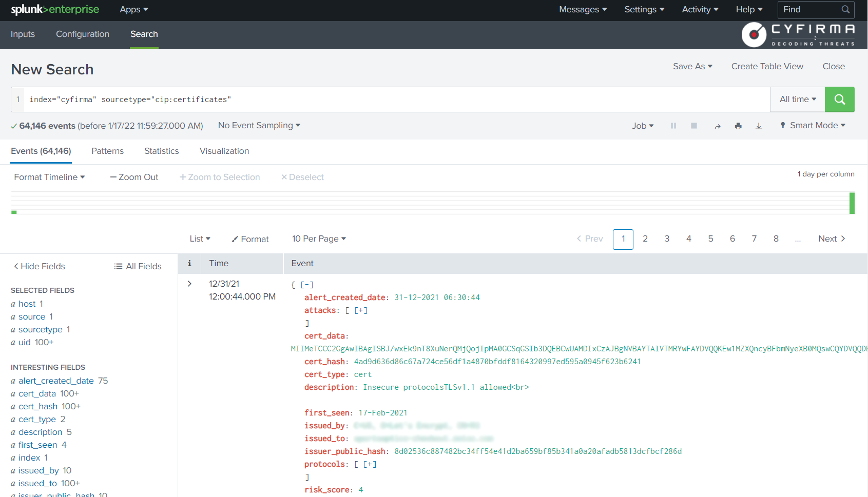Click the Splunk enterprise logo
Viewport: 868px width, 497px height.
[x=55, y=10]
